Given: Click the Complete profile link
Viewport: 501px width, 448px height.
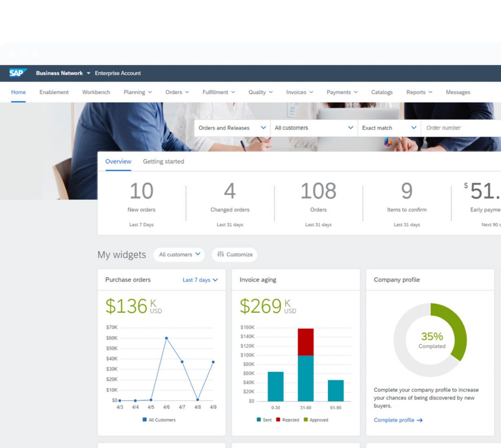Looking at the screenshot, I should (394, 420).
